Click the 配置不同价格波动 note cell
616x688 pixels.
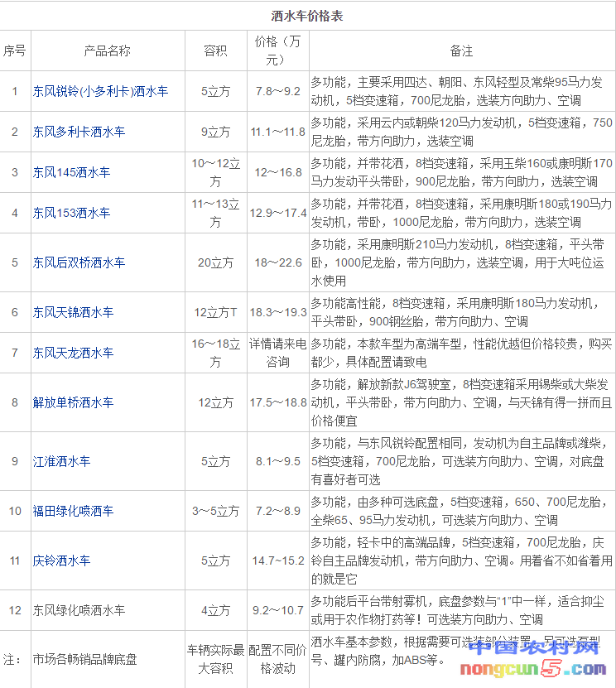coord(277,659)
